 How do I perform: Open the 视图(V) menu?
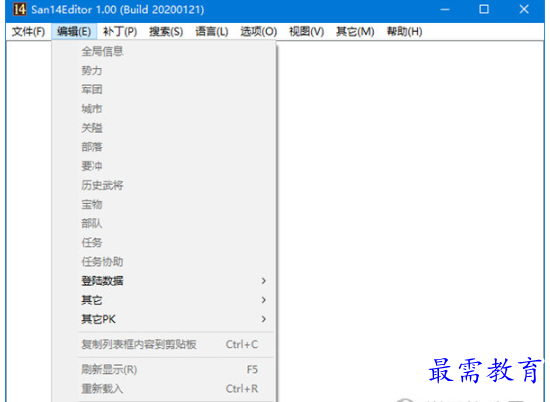(306, 32)
